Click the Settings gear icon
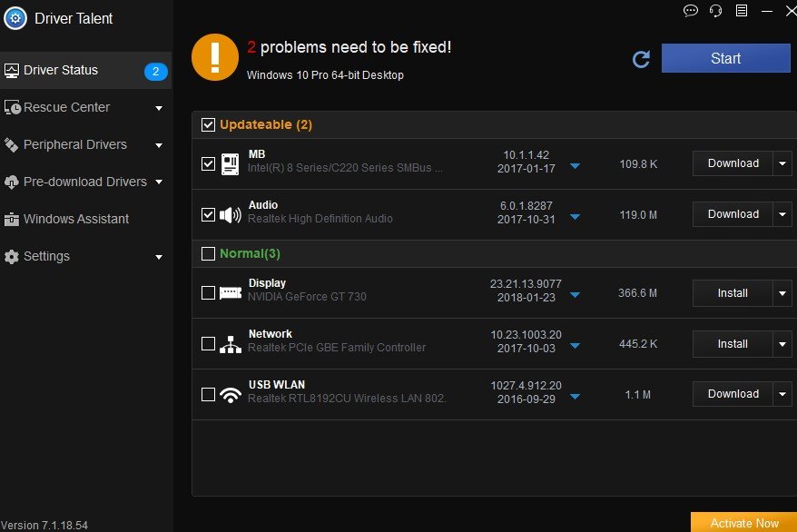 pyautogui.click(x=11, y=257)
